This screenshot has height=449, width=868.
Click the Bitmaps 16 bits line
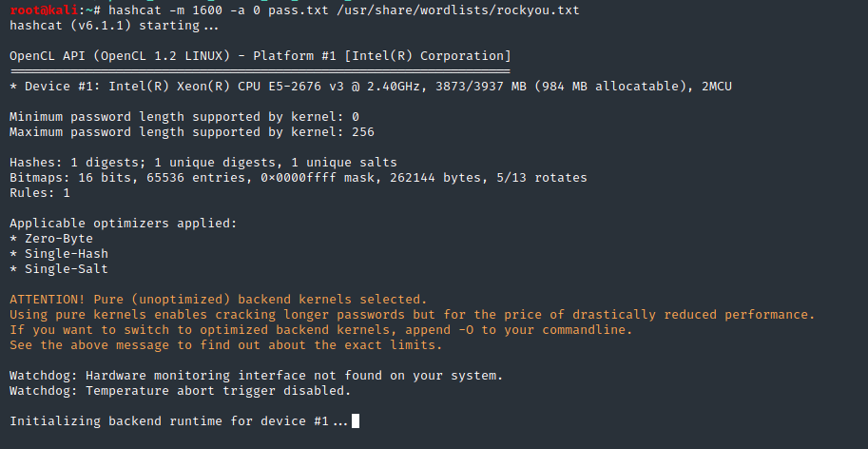tap(298, 178)
